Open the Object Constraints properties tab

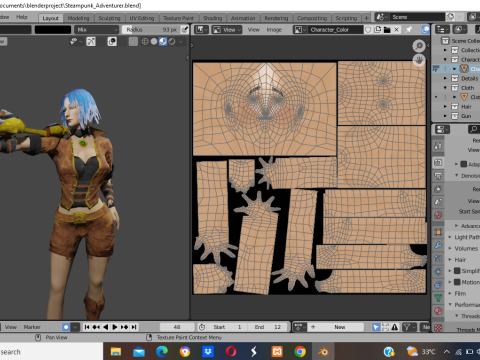pos(438,285)
